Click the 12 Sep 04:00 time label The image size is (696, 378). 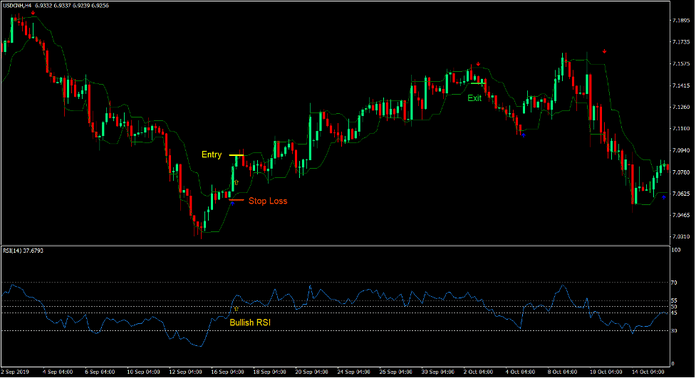[185, 372]
